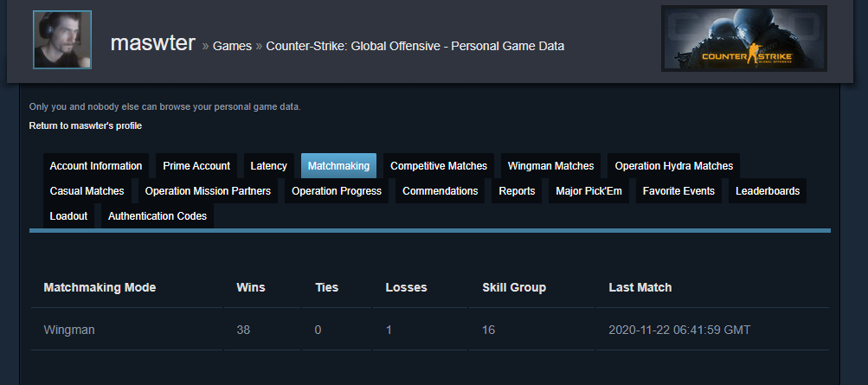Click the Skill Group column header
The image size is (868, 385).
coord(514,287)
